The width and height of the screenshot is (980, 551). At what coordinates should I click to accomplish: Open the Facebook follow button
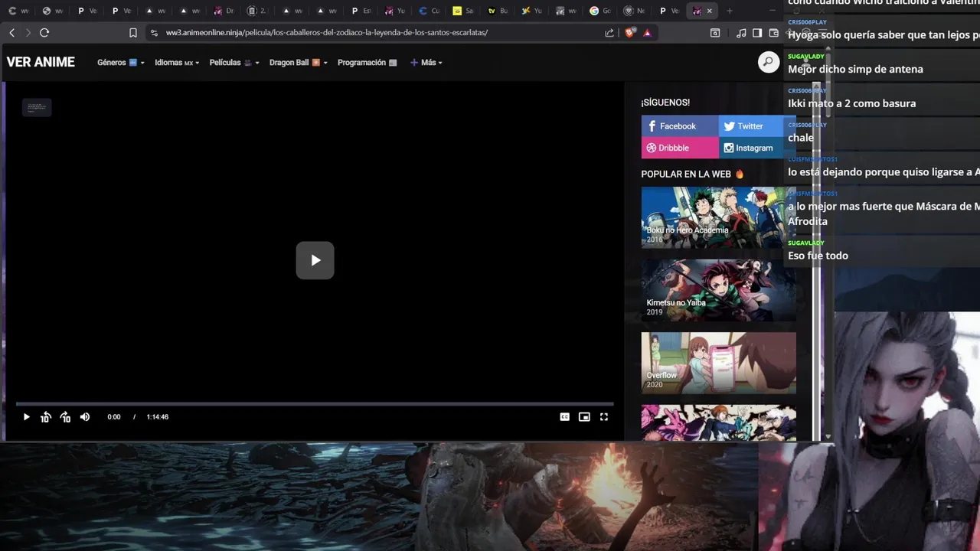point(680,126)
